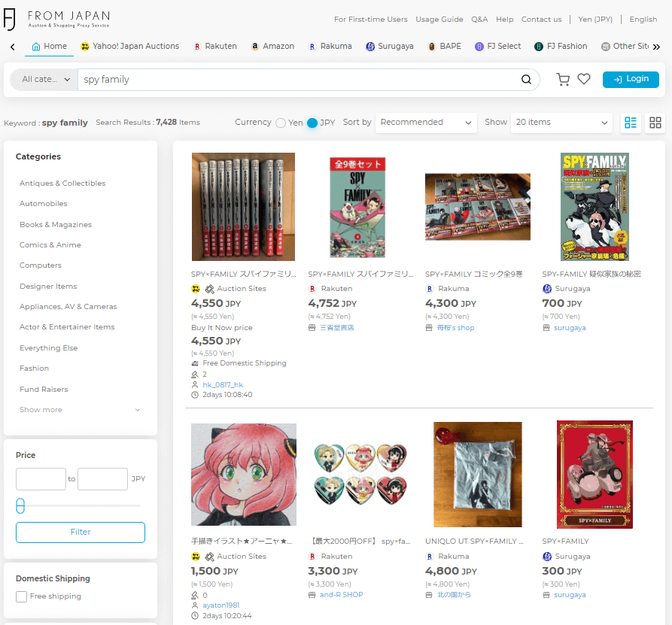This screenshot has height=625, width=672.
Task: Click the Surugaya icon on 300 JPY item
Action: pyautogui.click(x=547, y=557)
